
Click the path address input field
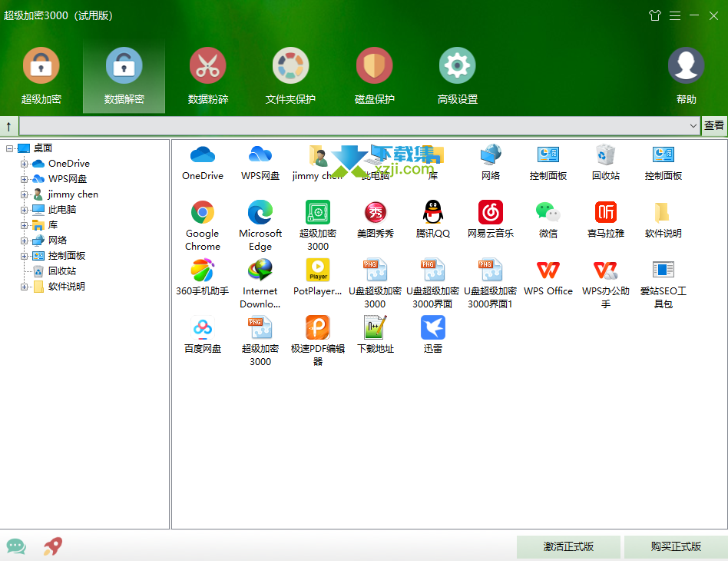point(354,126)
